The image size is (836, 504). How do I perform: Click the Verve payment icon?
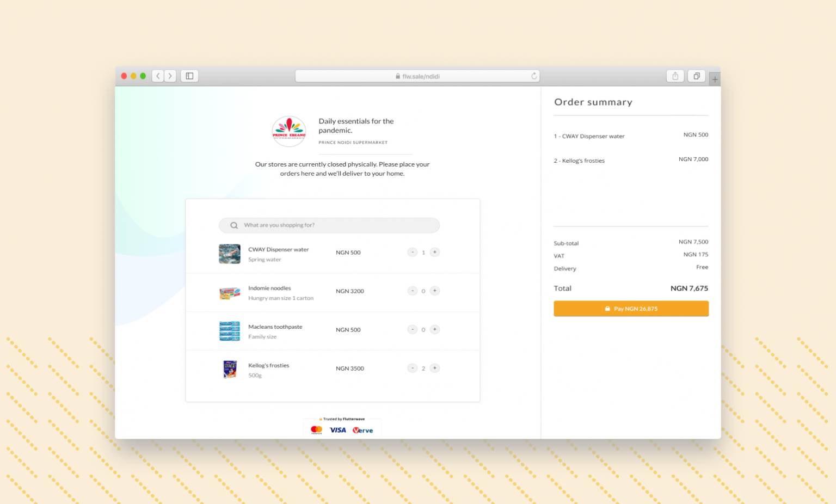coord(362,430)
